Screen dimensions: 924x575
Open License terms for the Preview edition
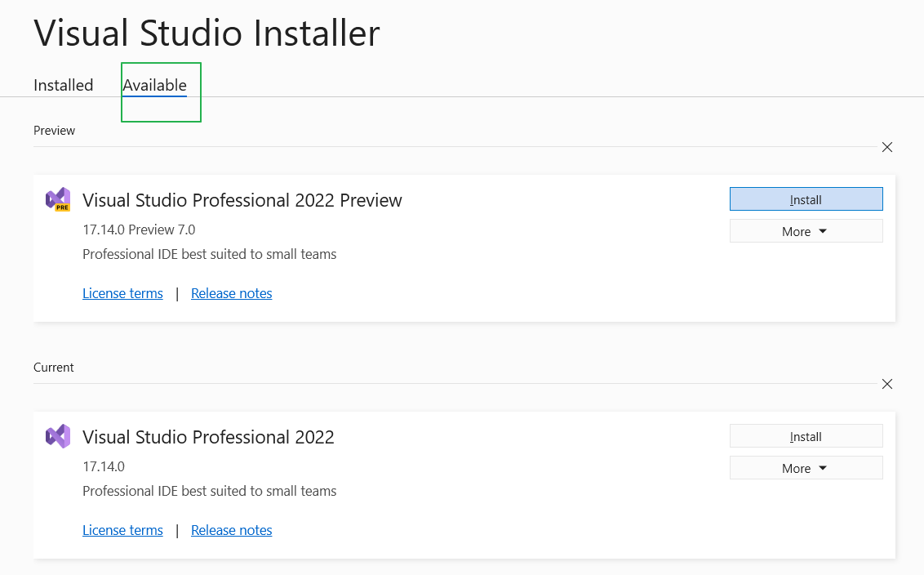tap(122, 293)
